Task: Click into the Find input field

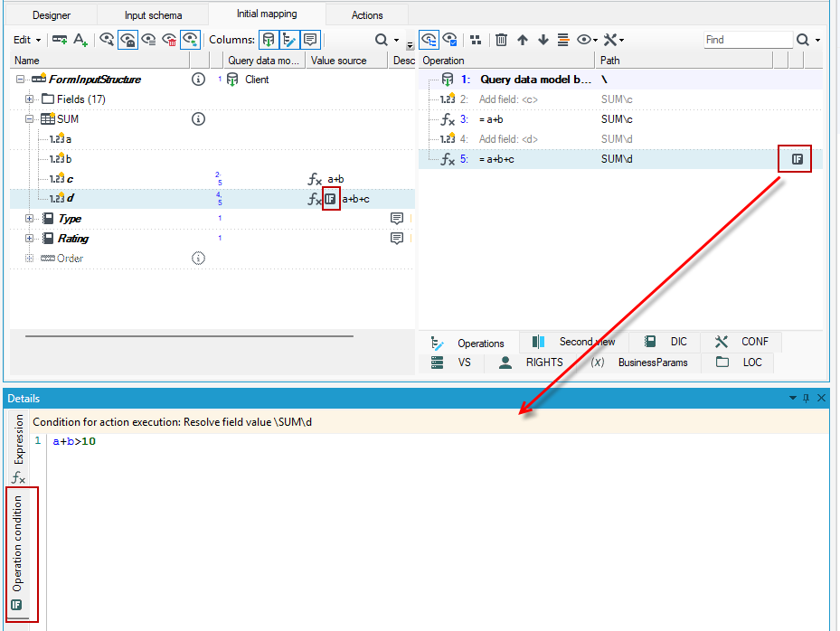Action: click(748, 40)
